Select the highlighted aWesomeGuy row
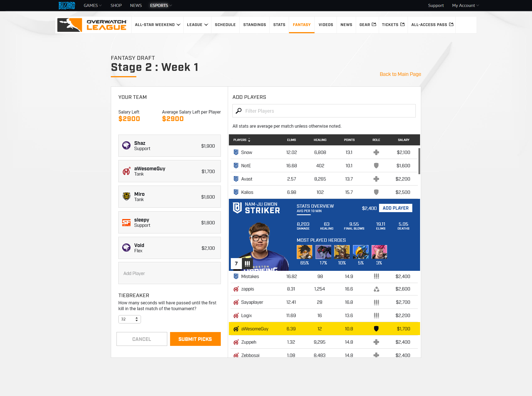Screen dimensions: 532x396 pos(324,329)
